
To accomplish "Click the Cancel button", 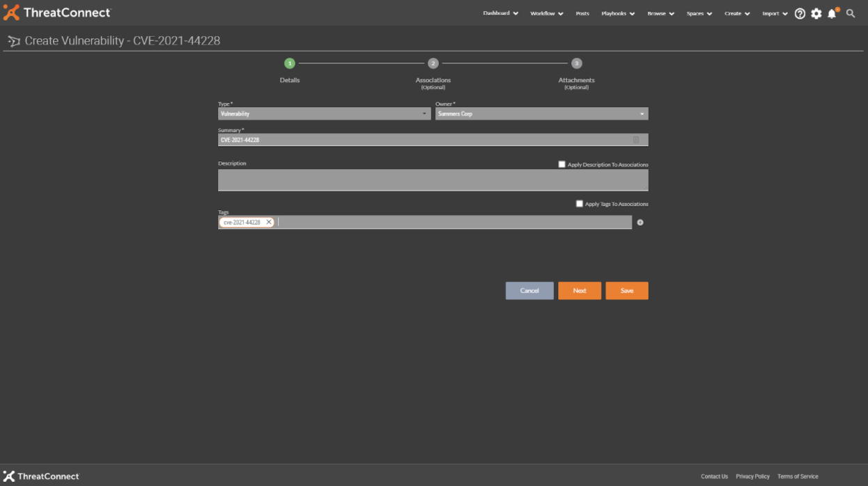I will point(529,290).
